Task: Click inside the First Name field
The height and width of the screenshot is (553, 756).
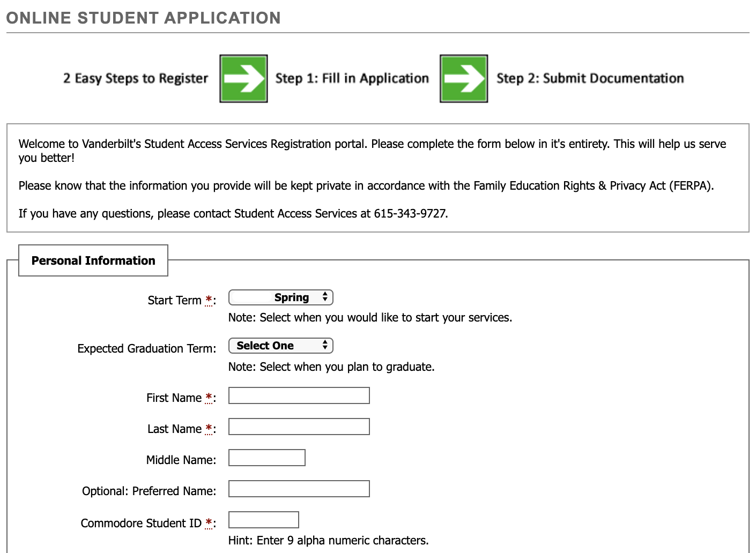Action: [x=299, y=395]
